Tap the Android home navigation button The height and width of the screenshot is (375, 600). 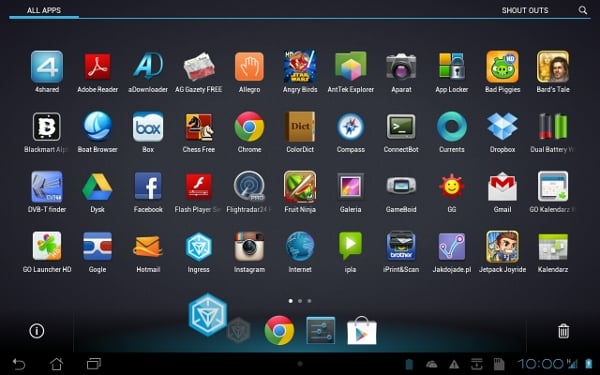click(57, 364)
